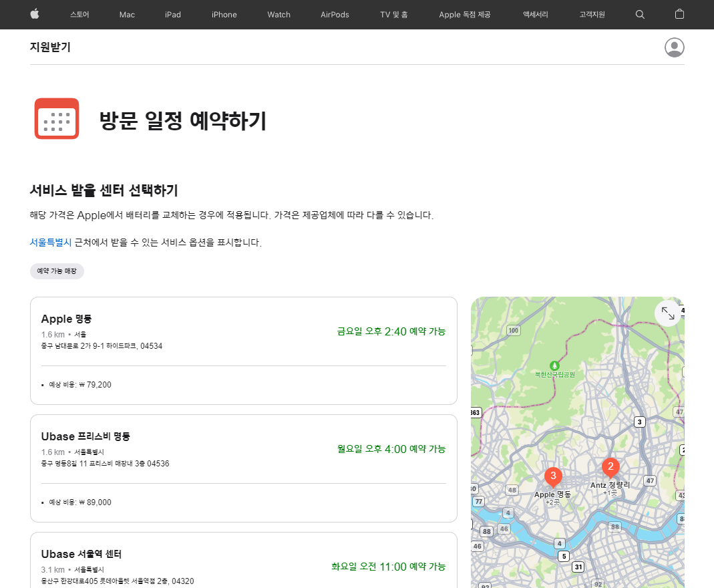Open the search magnifier icon
Screen dimensions: 714x588
coord(640,15)
